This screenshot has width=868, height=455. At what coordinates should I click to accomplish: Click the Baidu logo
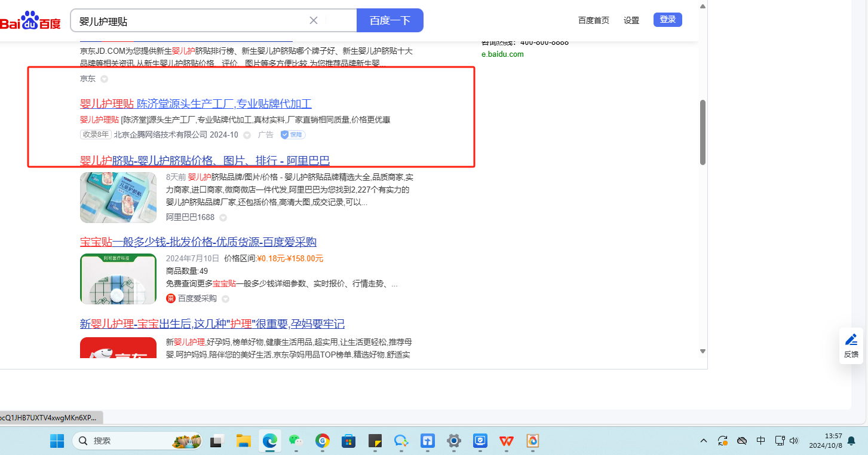(30, 21)
